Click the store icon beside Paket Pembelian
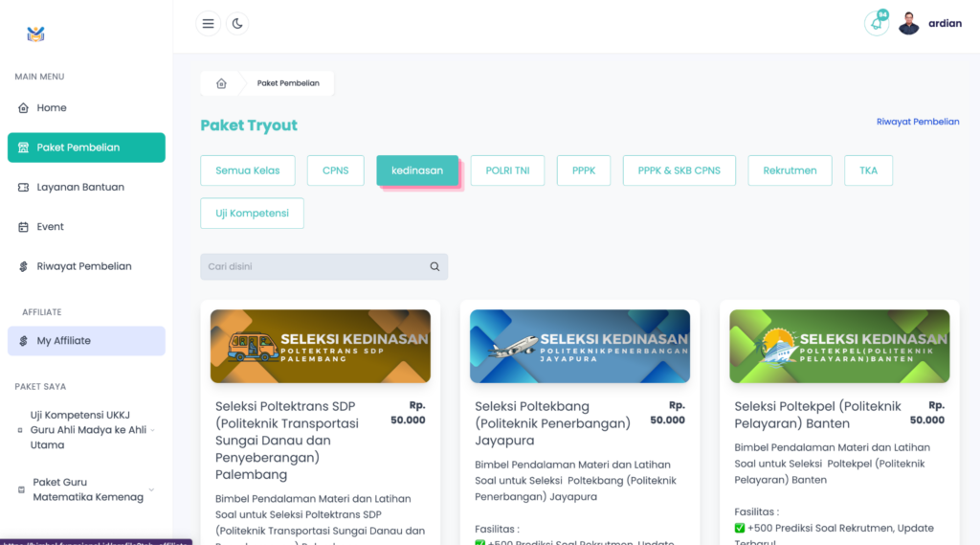The image size is (980, 545). point(23,148)
